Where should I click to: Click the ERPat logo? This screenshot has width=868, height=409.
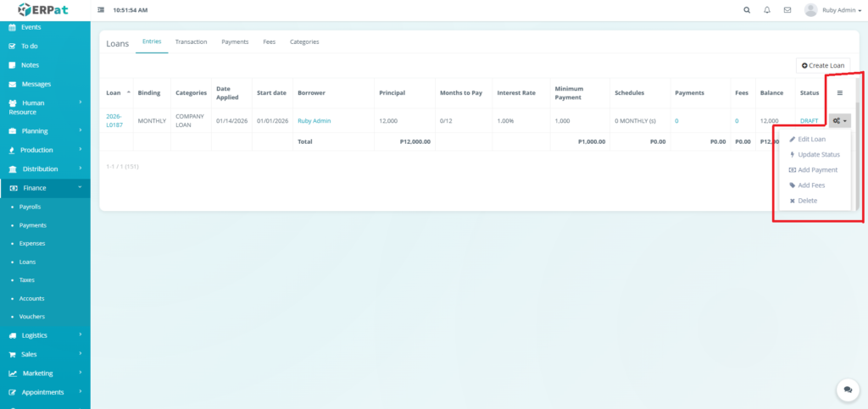pos(45,10)
